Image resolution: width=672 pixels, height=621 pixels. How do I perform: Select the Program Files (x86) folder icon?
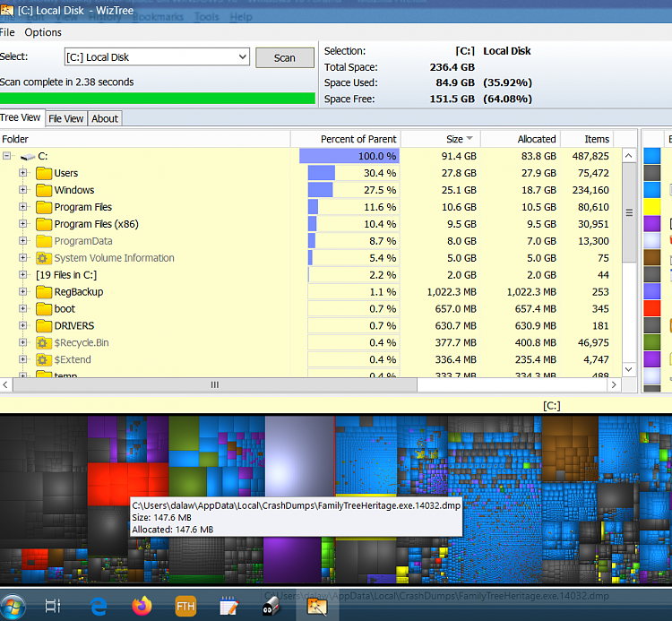click(x=44, y=224)
